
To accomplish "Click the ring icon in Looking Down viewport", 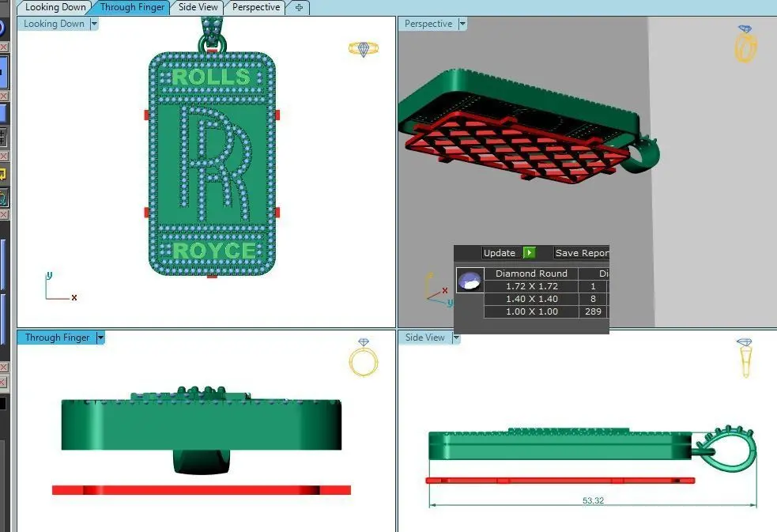I will coord(364,48).
